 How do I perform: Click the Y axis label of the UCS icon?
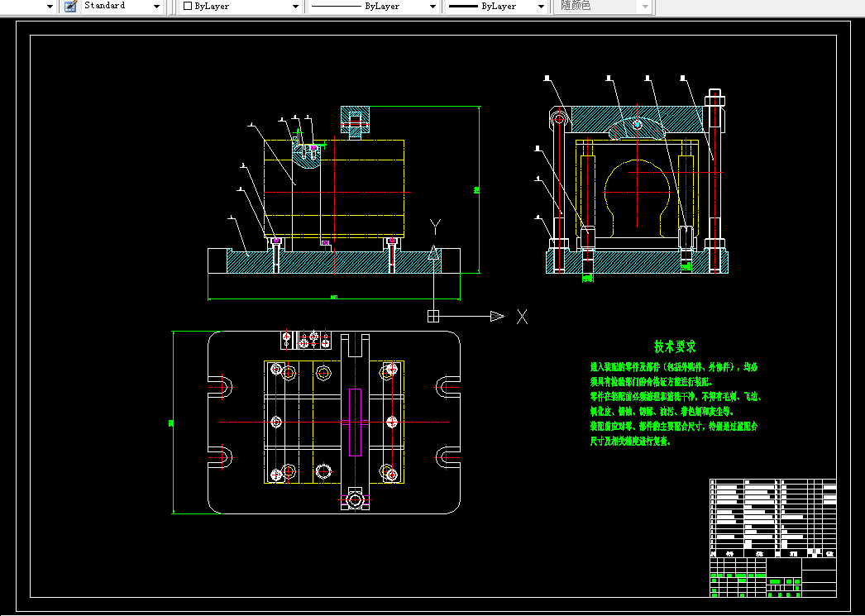coord(435,227)
